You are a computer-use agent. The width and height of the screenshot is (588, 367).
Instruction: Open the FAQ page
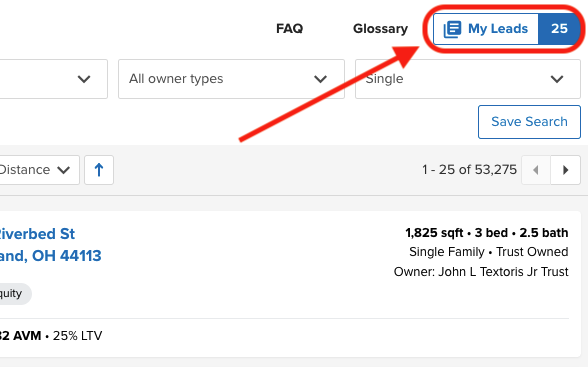click(289, 29)
